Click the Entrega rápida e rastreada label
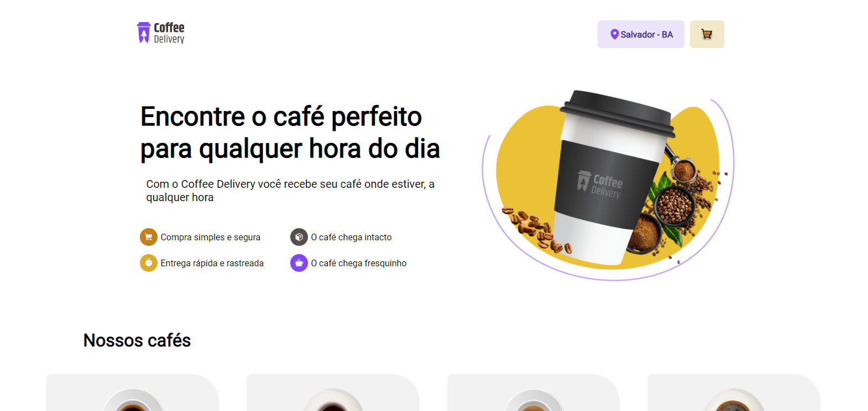Viewport: 868px width, 411px height. point(212,263)
